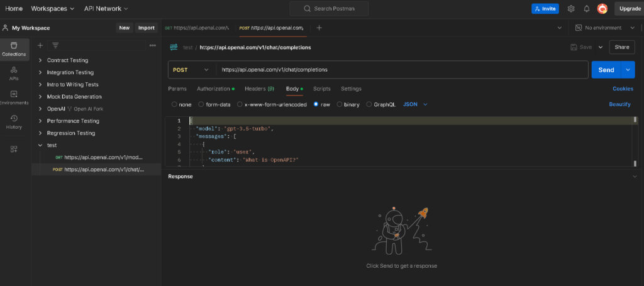Click the Beautify link
This screenshot has width=644, height=286.
click(619, 104)
